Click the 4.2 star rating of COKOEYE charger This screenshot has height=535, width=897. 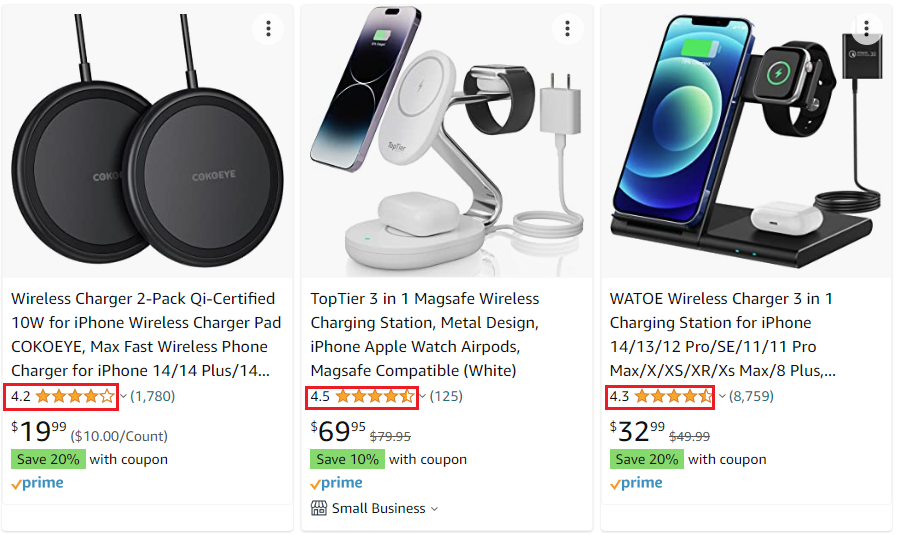75,396
